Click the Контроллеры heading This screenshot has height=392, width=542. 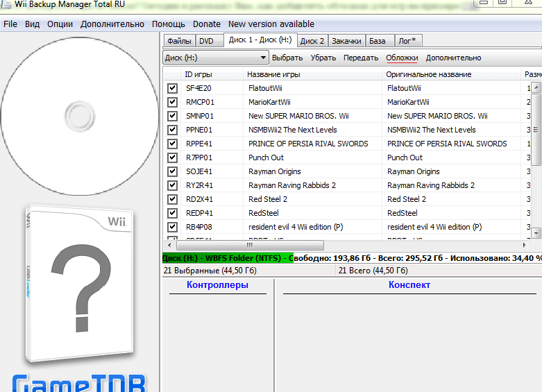(217, 284)
